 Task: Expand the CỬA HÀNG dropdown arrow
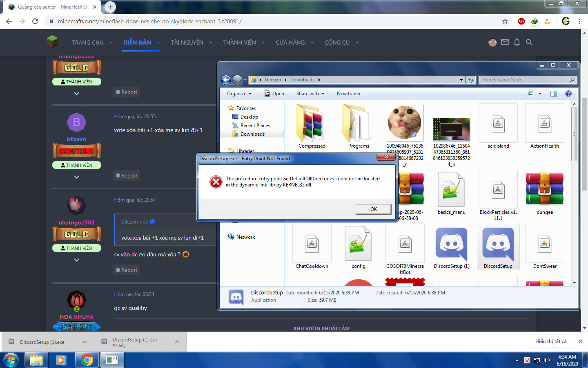click(x=312, y=43)
